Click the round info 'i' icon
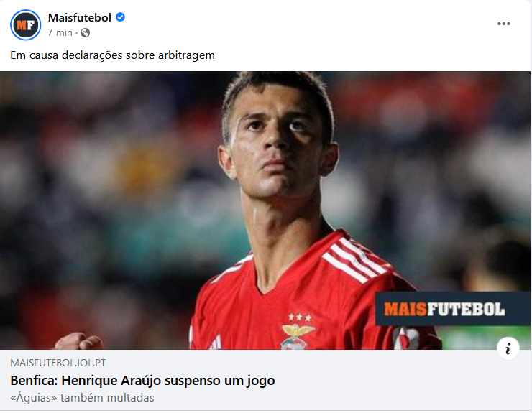This screenshot has height=413, width=532. (x=508, y=348)
